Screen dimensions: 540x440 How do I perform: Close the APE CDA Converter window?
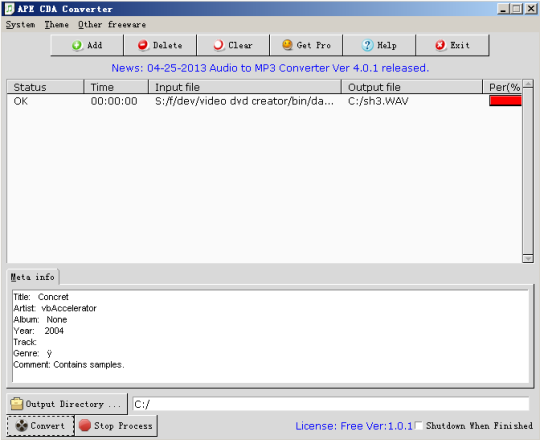tap(531, 9)
